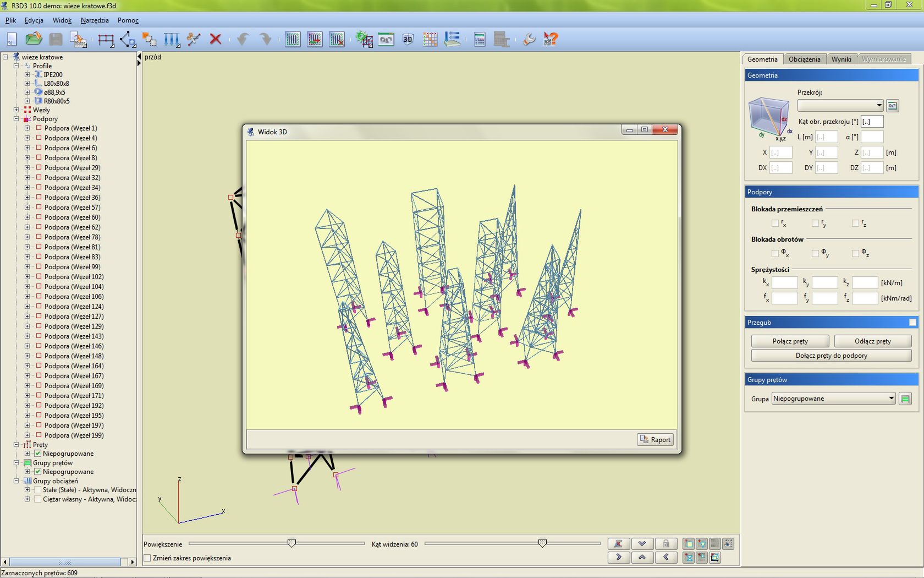924x578 pixels.
Task: Click the down double-chevron view button
Action: point(642,544)
